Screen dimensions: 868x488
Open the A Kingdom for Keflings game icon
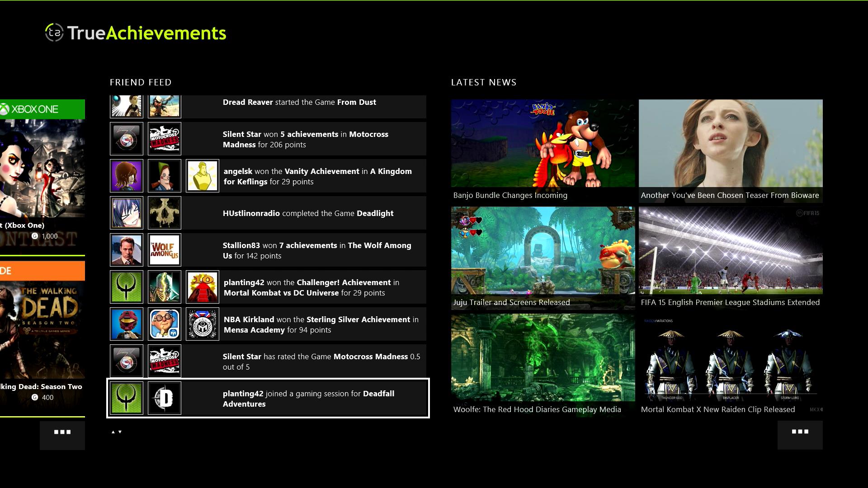click(165, 176)
